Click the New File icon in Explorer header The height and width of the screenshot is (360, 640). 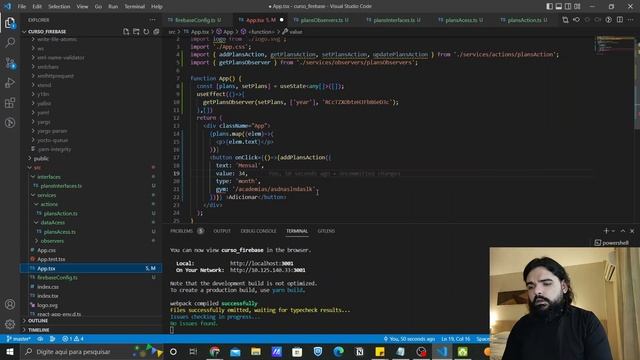126,31
